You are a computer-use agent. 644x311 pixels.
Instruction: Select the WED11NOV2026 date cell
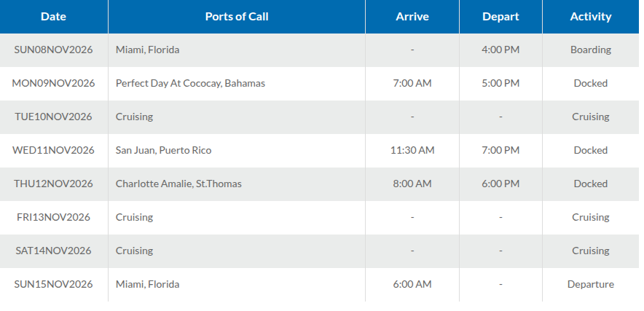click(x=53, y=150)
